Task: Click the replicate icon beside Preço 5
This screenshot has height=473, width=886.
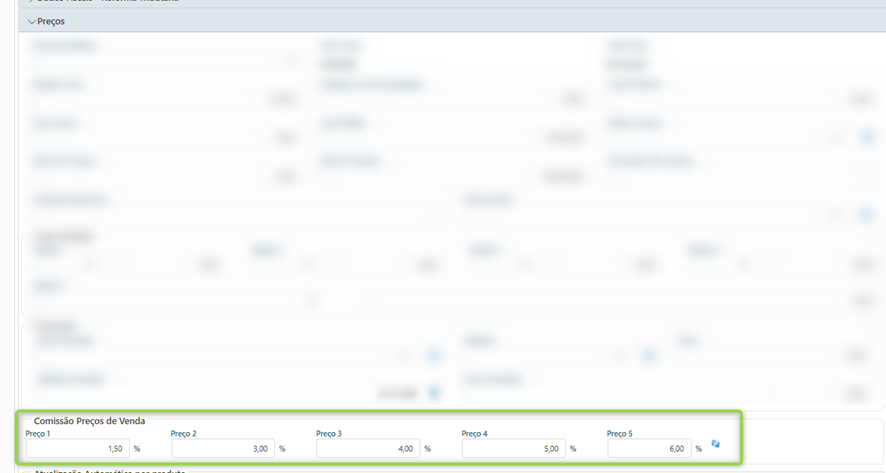Action: tap(715, 443)
